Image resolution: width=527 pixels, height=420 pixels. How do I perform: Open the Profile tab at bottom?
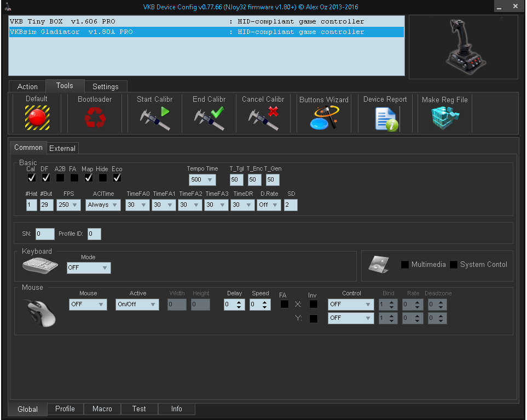[65, 409]
